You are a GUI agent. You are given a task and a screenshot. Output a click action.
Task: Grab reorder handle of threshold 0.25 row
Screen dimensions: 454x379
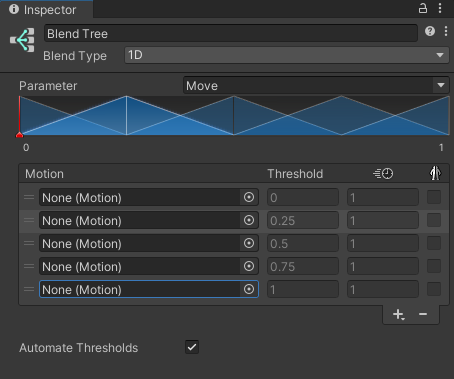(x=29, y=220)
